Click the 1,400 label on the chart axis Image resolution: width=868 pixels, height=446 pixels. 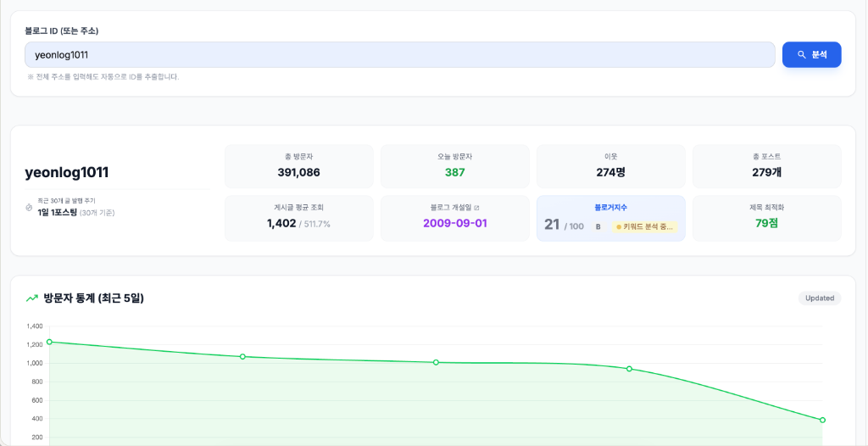[x=34, y=326]
